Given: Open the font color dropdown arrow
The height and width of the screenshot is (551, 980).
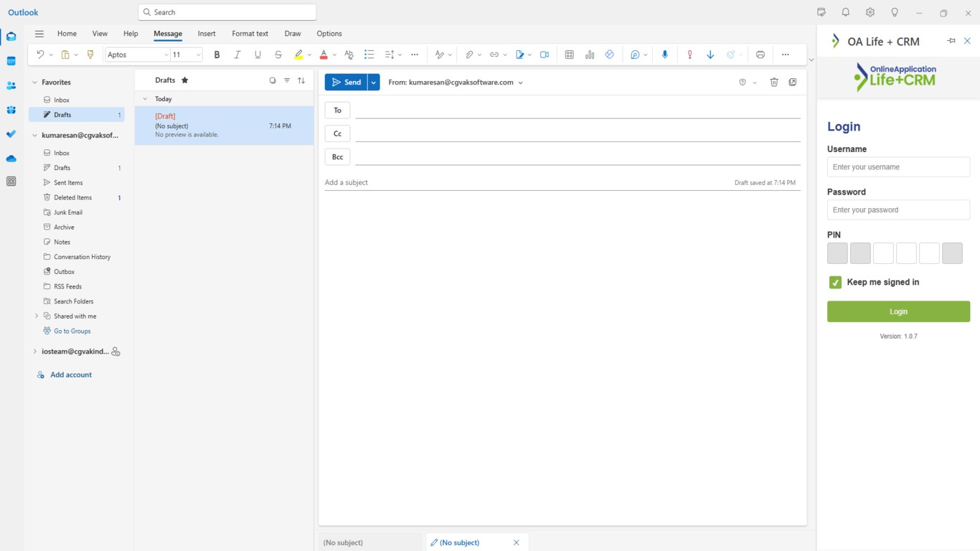Looking at the screenshot, I should [334, 55].
